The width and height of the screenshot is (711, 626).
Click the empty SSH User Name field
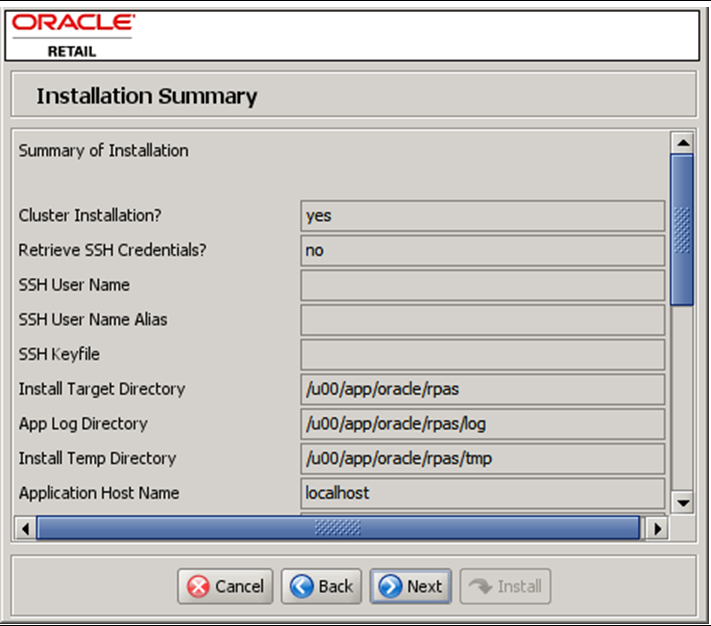coord(482,285)
